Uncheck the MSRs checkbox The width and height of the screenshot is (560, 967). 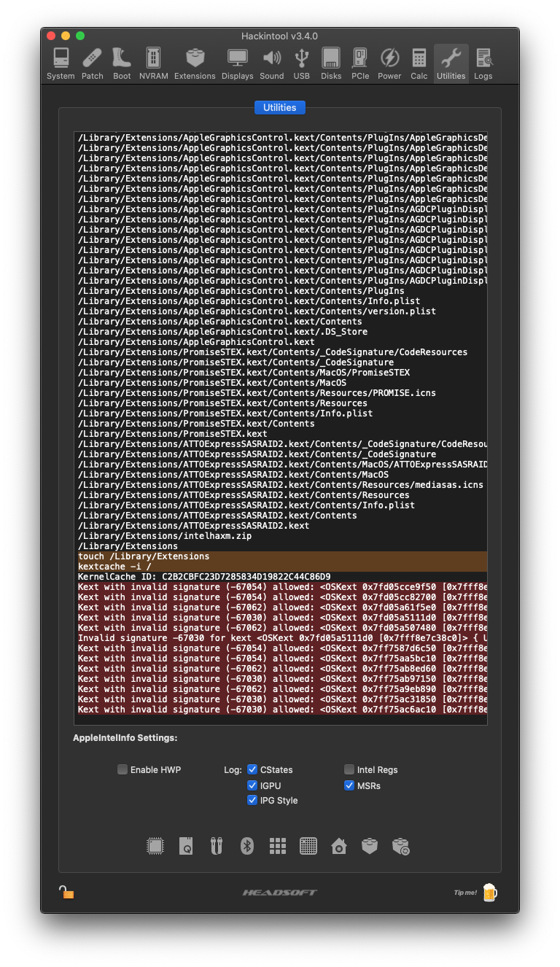point(349,785)
